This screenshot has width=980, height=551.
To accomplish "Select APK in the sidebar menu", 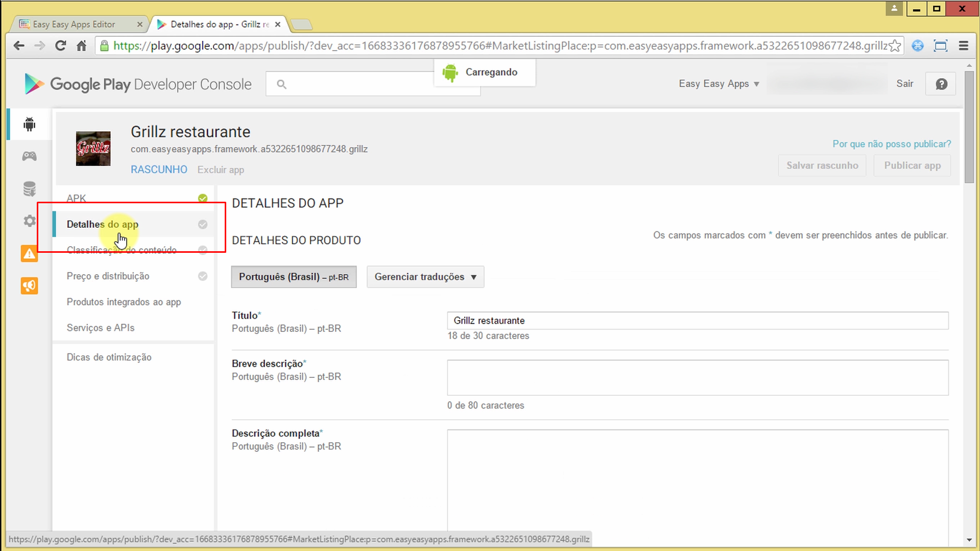I will click(x=76, y=198).
